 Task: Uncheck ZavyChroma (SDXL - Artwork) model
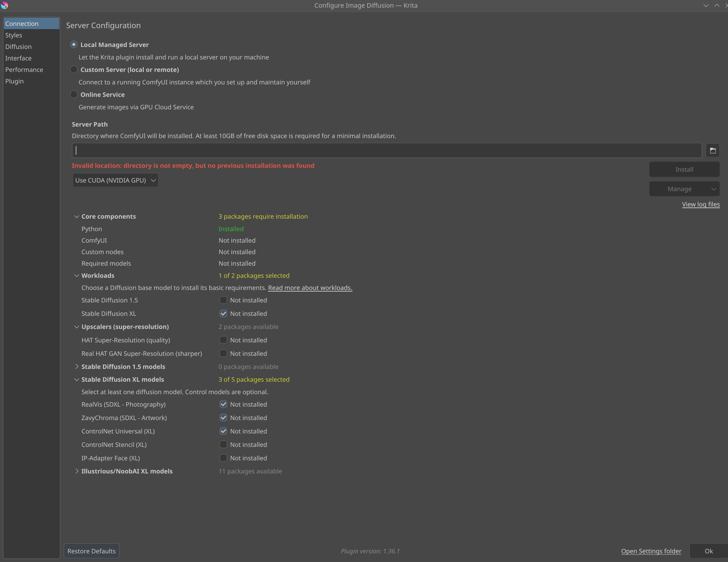pos(223,418)
